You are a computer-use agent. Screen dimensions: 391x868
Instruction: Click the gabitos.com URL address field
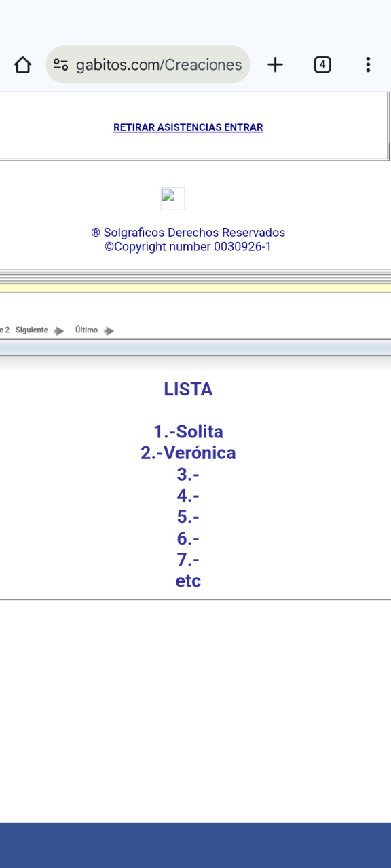[148, 65]
